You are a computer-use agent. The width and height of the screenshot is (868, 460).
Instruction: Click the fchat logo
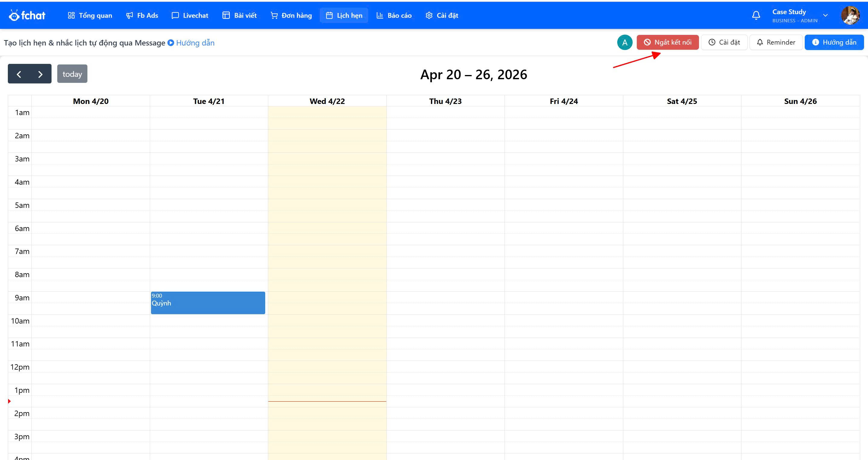click(x=27, y=15)
